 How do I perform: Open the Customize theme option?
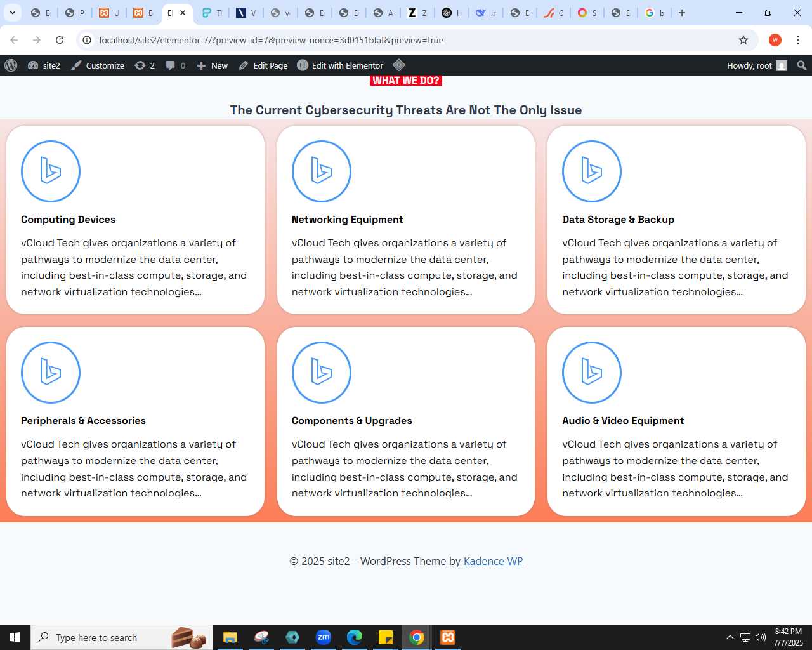tap(98, 65)
